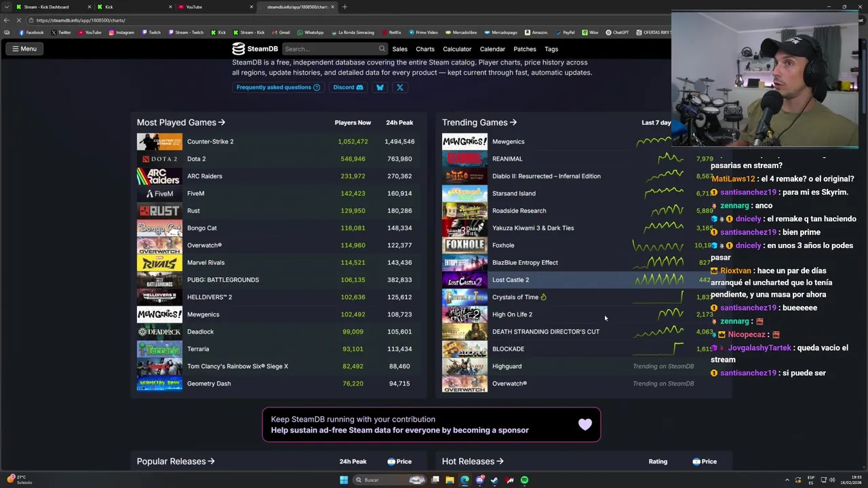This screenshot has width=868, height=488.
Task: Open the Prime Video bookmark
Action: [423, 33]
